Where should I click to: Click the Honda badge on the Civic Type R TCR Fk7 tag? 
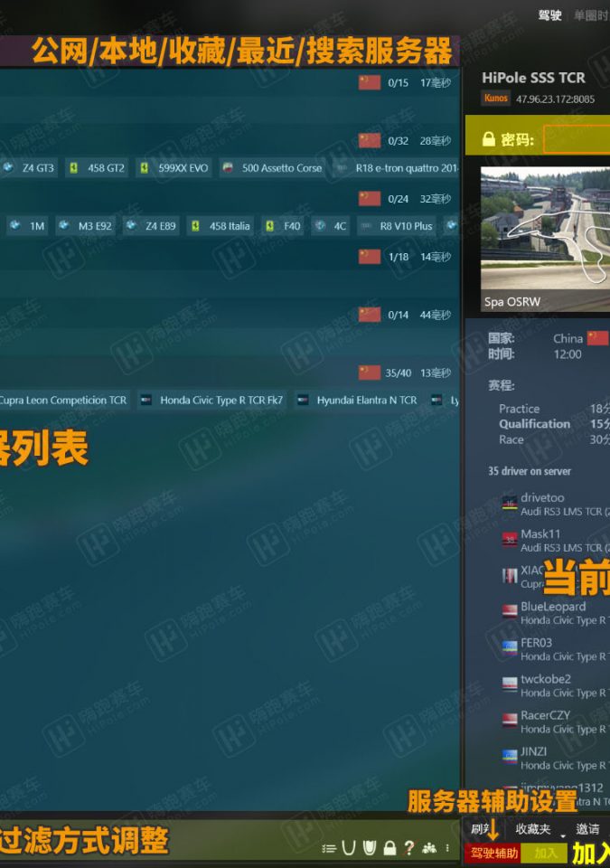click(145, 400)
